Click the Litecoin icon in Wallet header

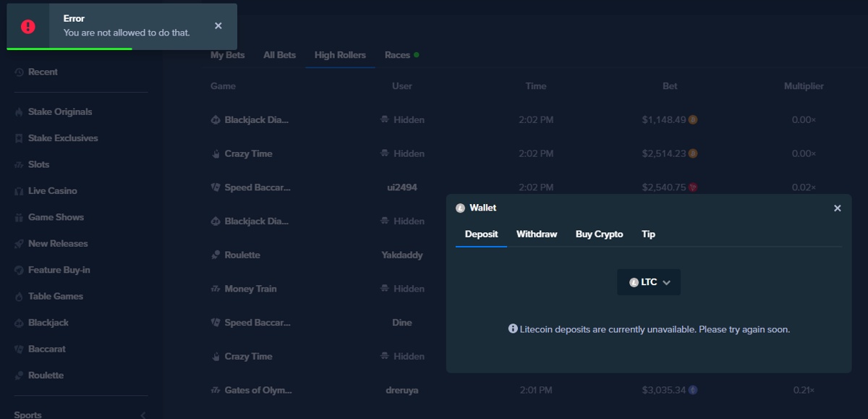pos(460,208)
